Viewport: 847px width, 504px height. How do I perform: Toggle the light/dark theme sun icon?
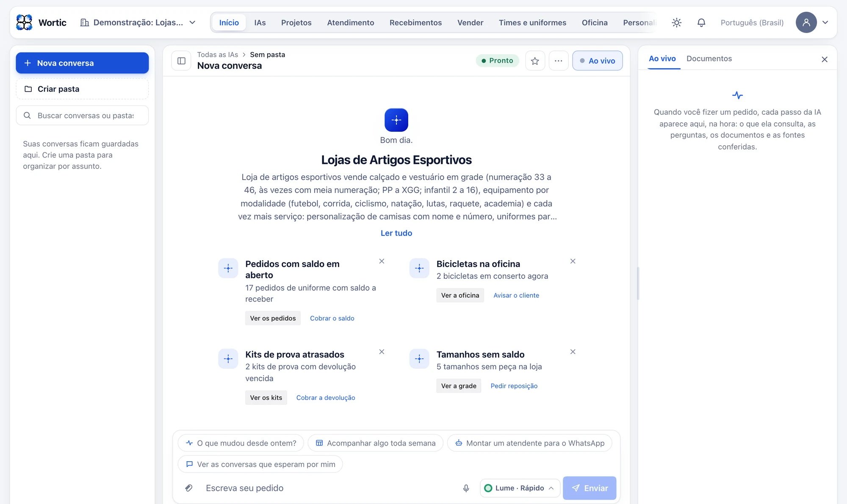click(x=677, y=22)
